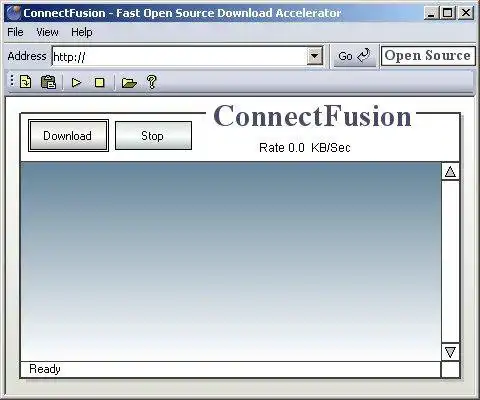
Task: Maximize the ConnectFusion window
Action: 448,13
